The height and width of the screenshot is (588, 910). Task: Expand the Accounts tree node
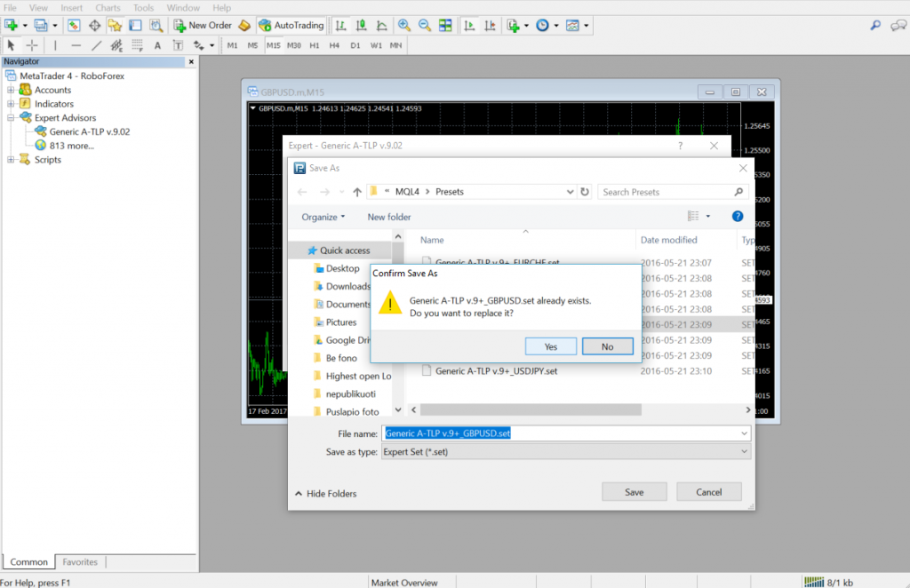click(11, 90)
